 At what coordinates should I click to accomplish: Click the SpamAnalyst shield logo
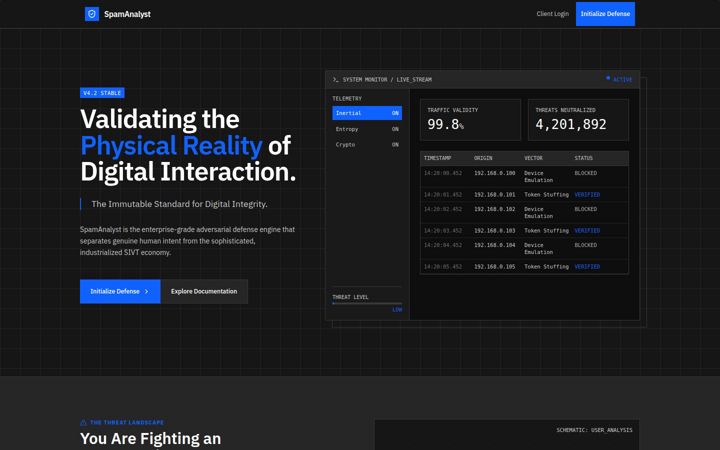point(92,14)
